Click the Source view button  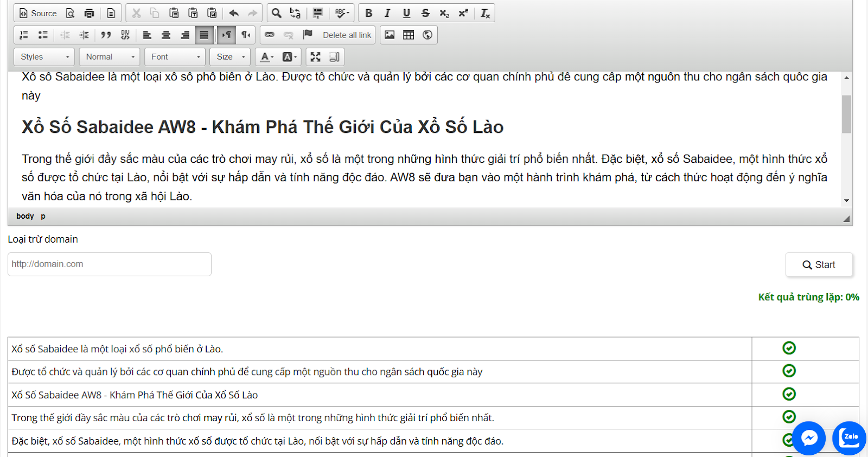[38, 13]
